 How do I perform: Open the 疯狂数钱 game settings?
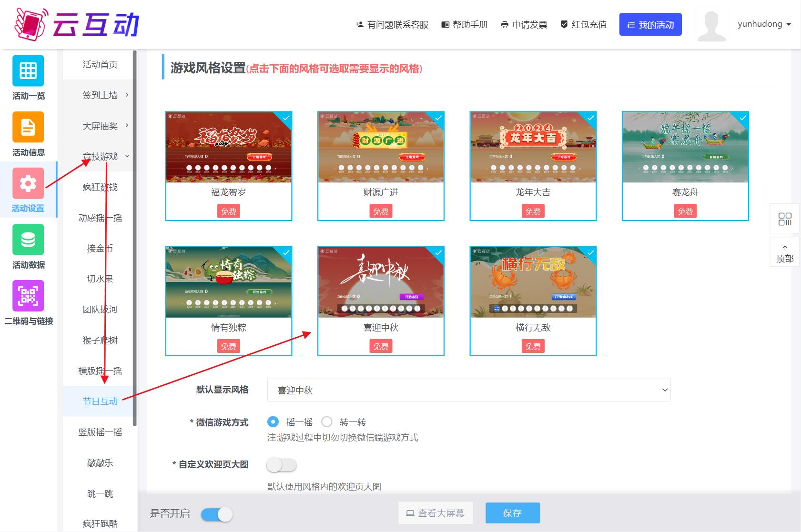tap(100, 187)
